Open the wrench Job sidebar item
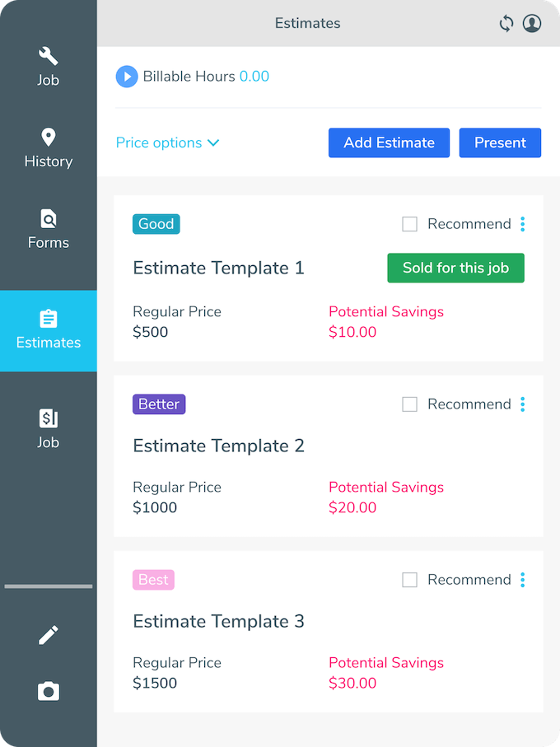This screenshot has height=747, width=560. pos(48,66)
